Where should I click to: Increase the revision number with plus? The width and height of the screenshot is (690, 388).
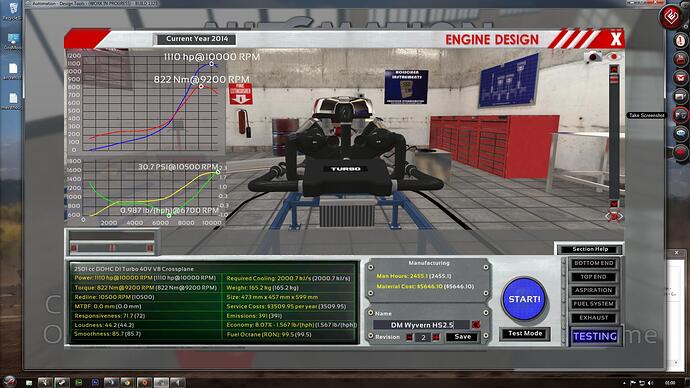(436, 337)
